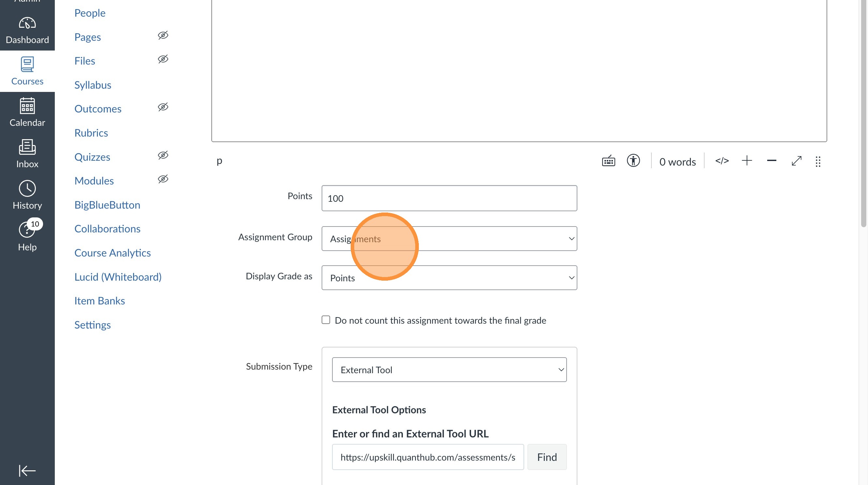Click the Find button for External Tool

pos(547,457)
